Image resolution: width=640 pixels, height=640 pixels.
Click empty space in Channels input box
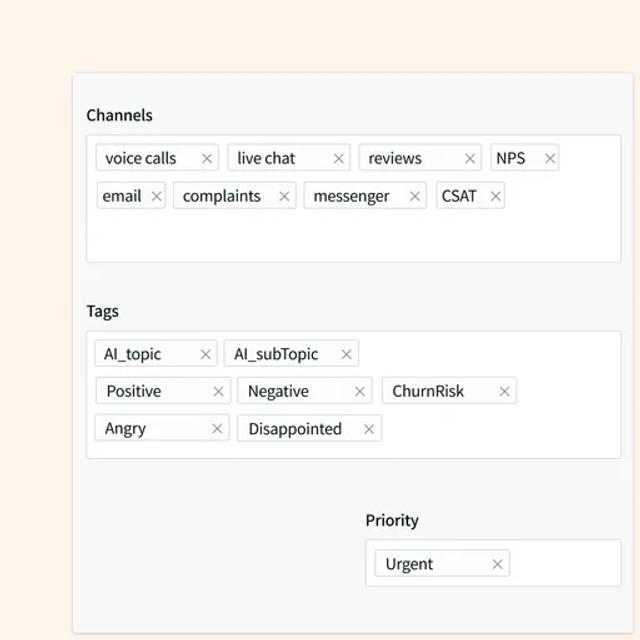353,237
